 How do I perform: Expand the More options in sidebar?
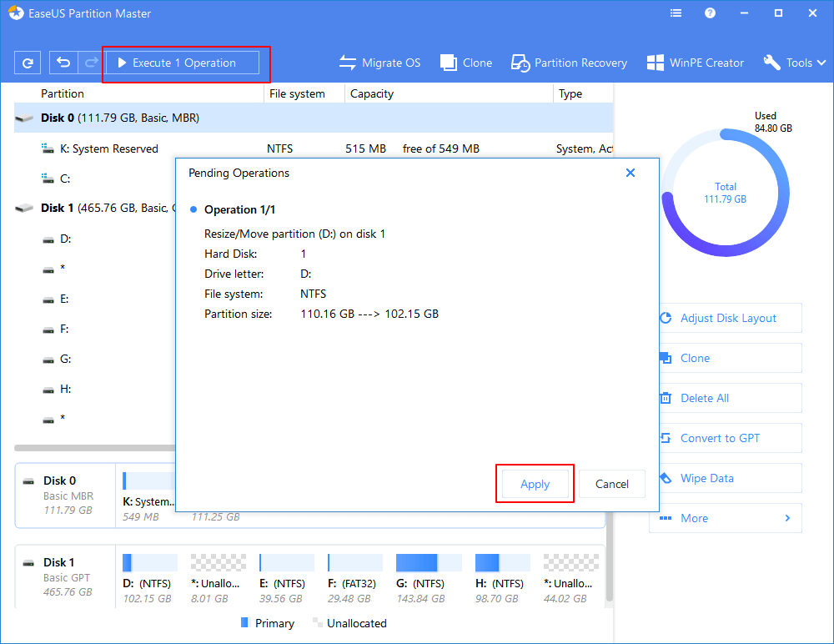pyautogui.click(x=725, y=518)
